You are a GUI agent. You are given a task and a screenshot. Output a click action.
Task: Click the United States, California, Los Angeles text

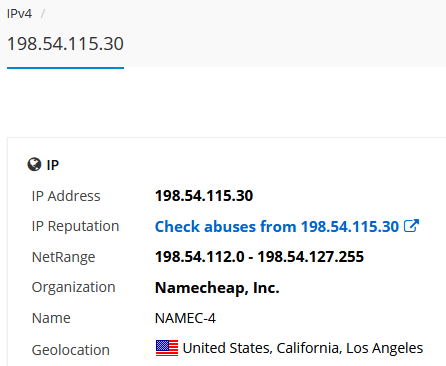click(303, 348)
